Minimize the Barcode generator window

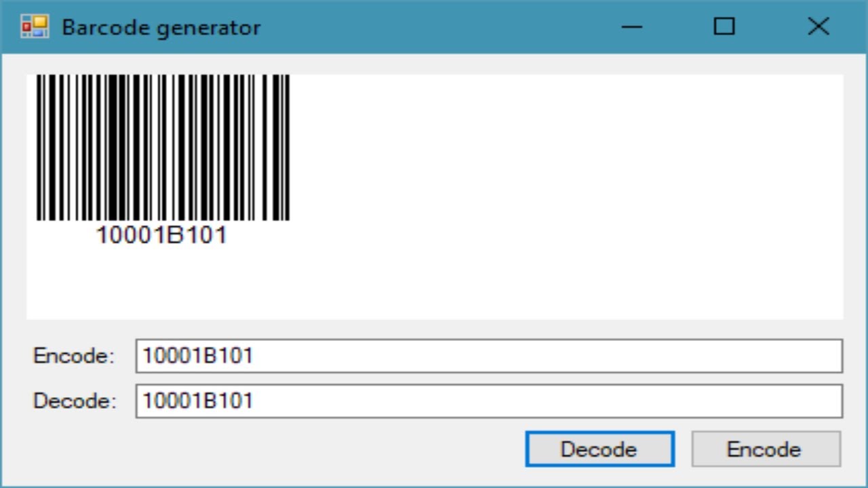tap(631, 26)
